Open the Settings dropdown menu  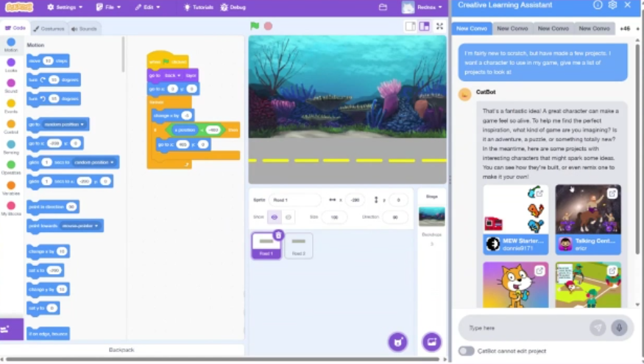pos(64,7)
